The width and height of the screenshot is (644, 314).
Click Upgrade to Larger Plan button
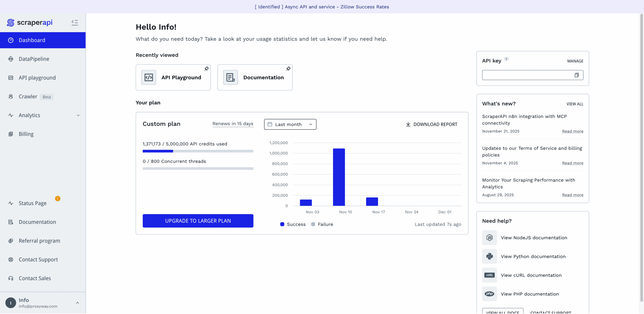pos(198,221)
